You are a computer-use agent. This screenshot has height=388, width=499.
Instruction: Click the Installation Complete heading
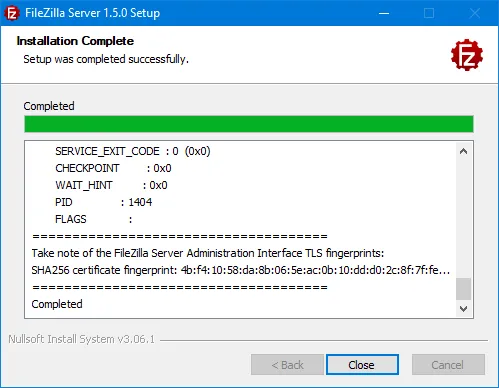[75, 41]
